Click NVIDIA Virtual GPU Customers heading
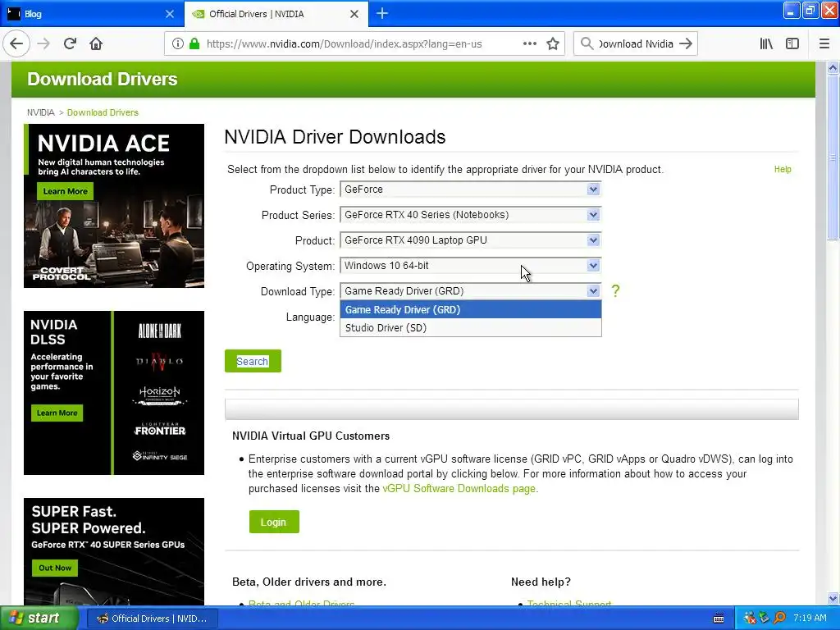The height and width of the screenshot is (630, 840). click(311, 436)
